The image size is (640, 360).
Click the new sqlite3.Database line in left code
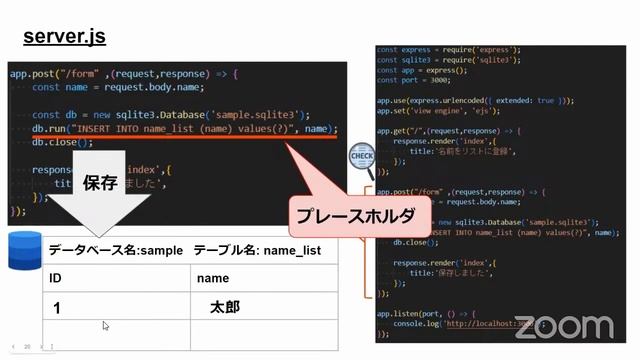171,115
